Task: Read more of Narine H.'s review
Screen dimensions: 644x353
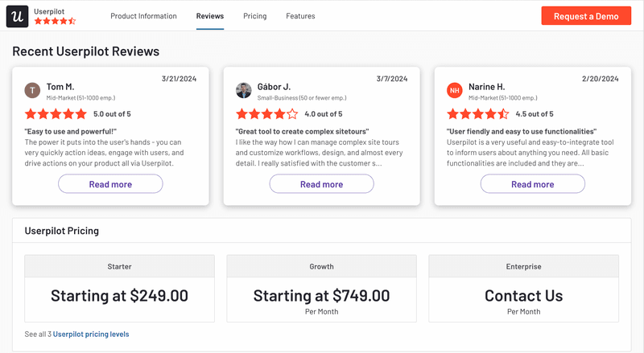Action: 533,184
